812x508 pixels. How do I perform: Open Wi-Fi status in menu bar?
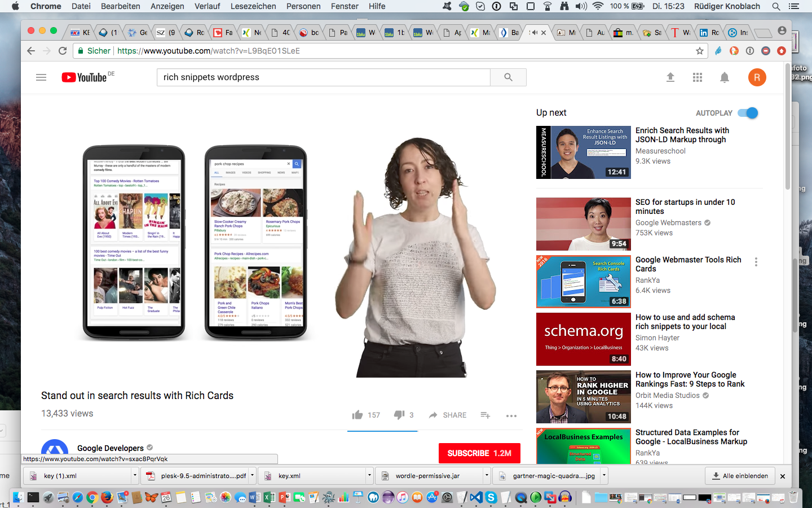point(598,6)
